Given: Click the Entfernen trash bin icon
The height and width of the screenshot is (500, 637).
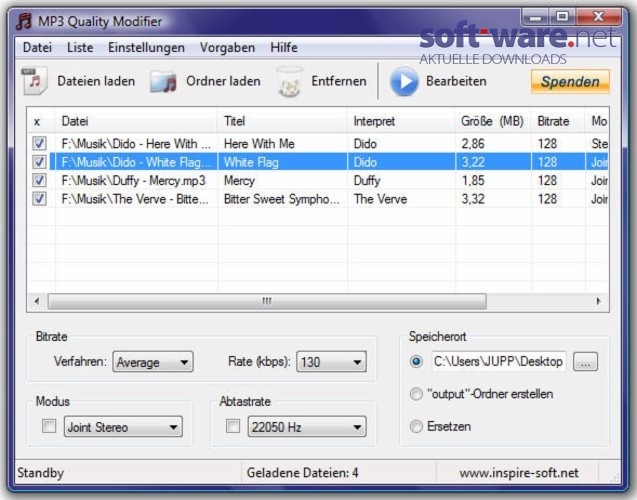Looking at the screenshot, I should 290,82.
